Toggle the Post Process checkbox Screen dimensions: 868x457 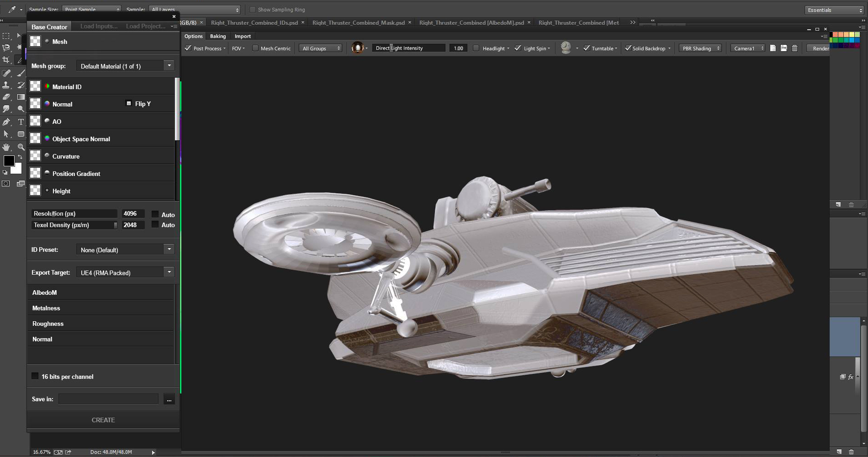188,48
